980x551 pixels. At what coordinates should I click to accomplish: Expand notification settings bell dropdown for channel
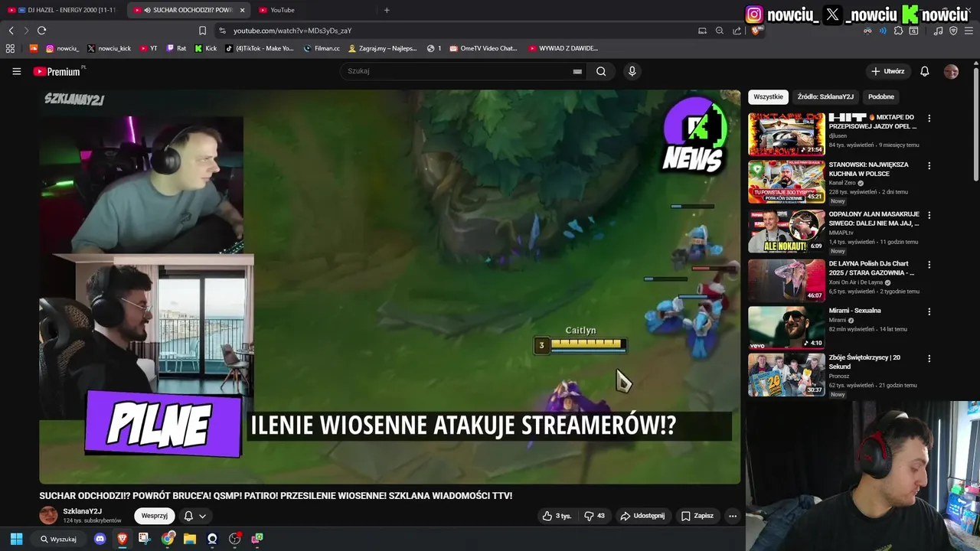coord(194,516)
